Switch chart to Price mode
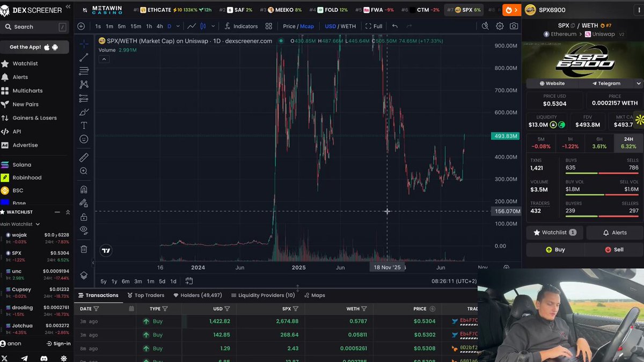The width and height of the screenshot is (644, 362). coord(289,26)
